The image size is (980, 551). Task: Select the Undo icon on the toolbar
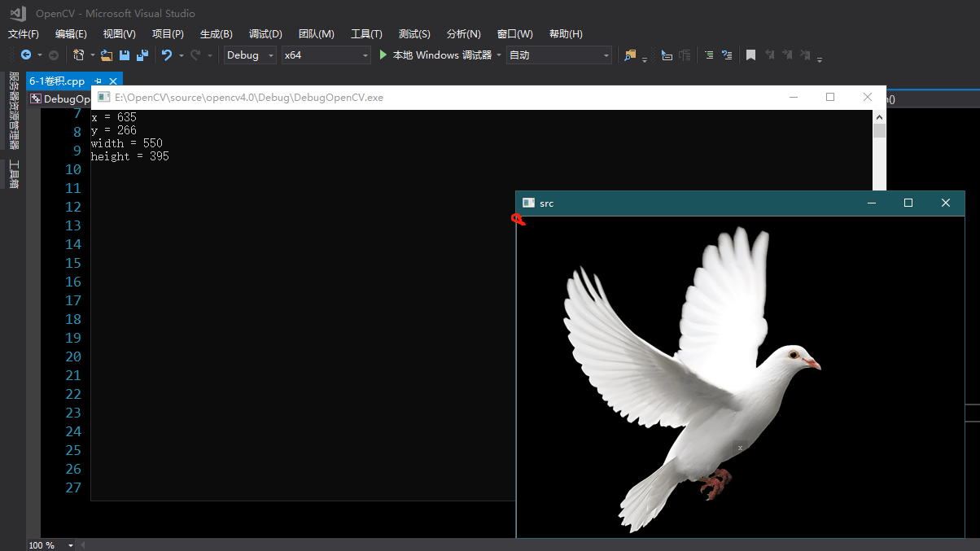[x=168, y=55]
